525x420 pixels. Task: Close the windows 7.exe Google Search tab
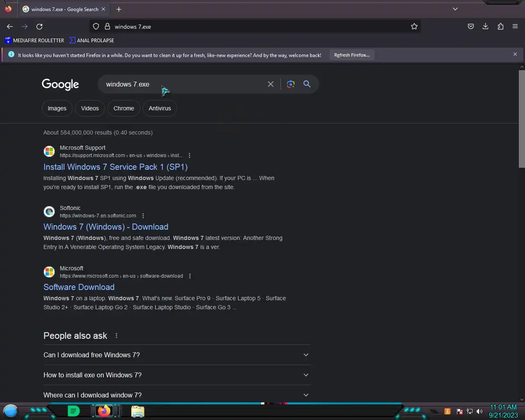(x=103, y=9)
